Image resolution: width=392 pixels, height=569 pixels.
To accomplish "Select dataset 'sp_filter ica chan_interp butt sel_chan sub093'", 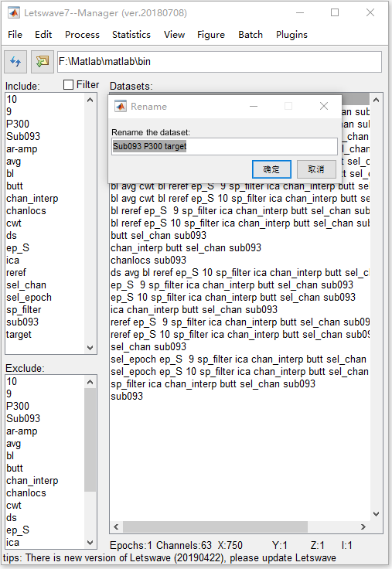I will [213, 384].
